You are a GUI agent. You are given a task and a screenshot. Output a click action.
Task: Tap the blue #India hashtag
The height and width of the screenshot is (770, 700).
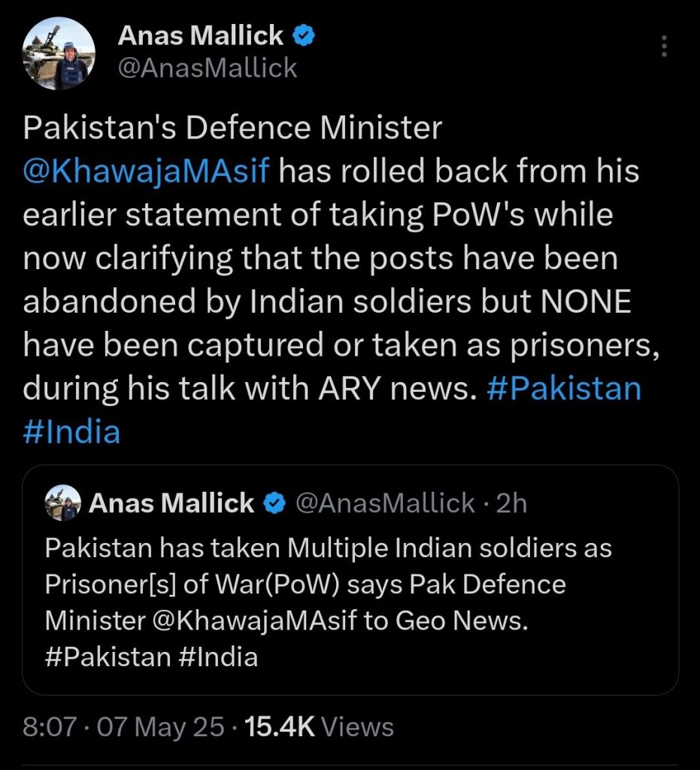(x=71, y=432)
